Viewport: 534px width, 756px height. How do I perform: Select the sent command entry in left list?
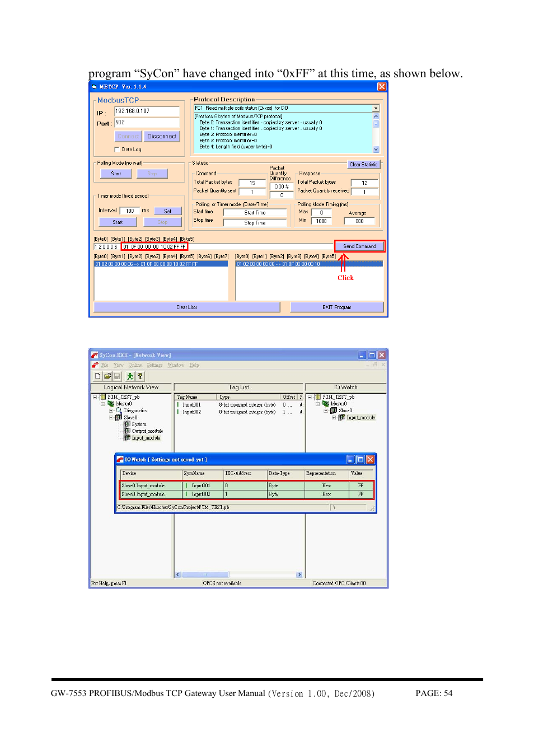click(161, 264)
